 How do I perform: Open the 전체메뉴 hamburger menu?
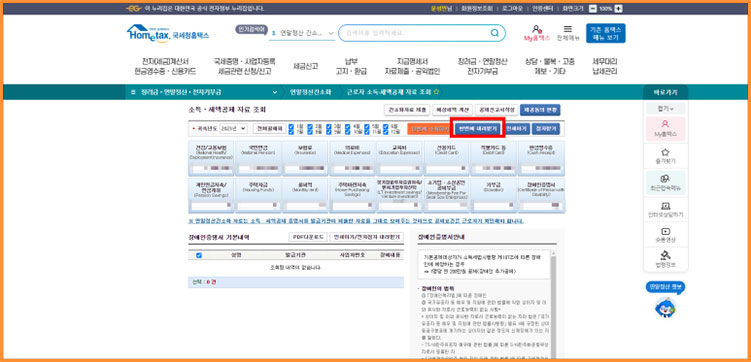(568, 33)
